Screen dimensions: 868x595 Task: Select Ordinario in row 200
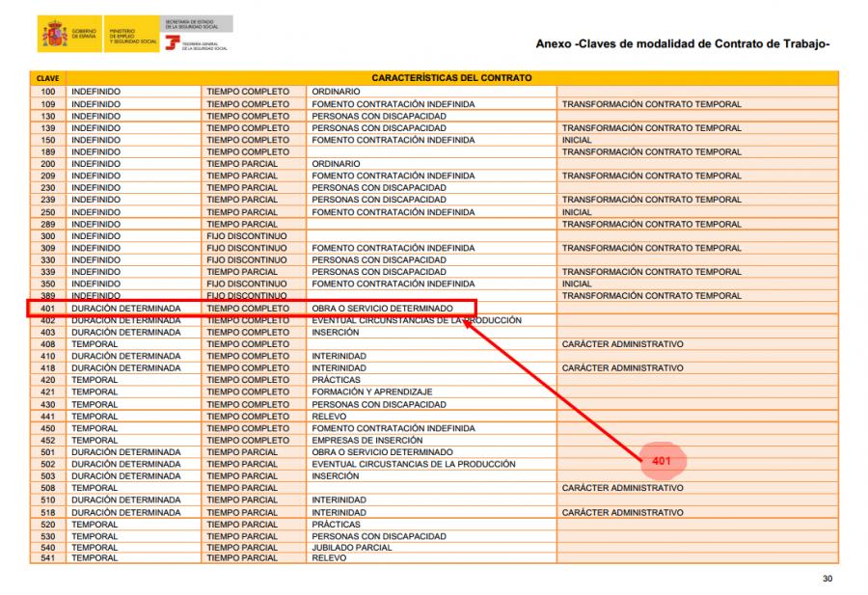tap(336, 164)
